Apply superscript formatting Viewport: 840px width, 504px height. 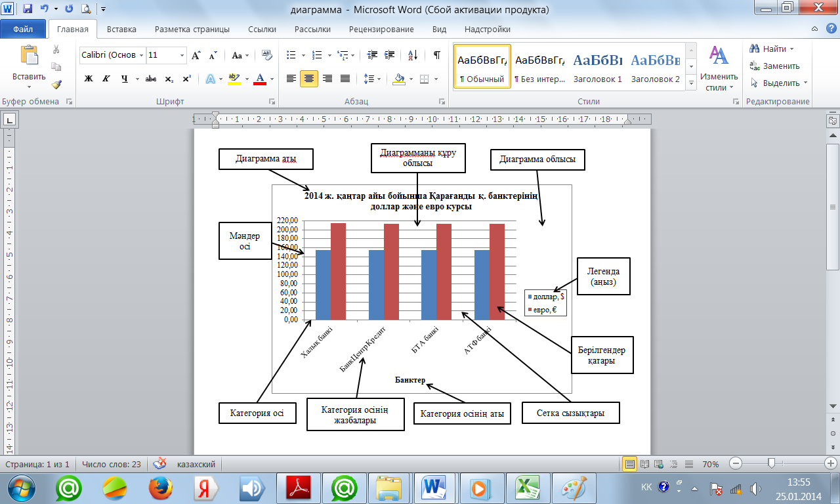point(187,79)
